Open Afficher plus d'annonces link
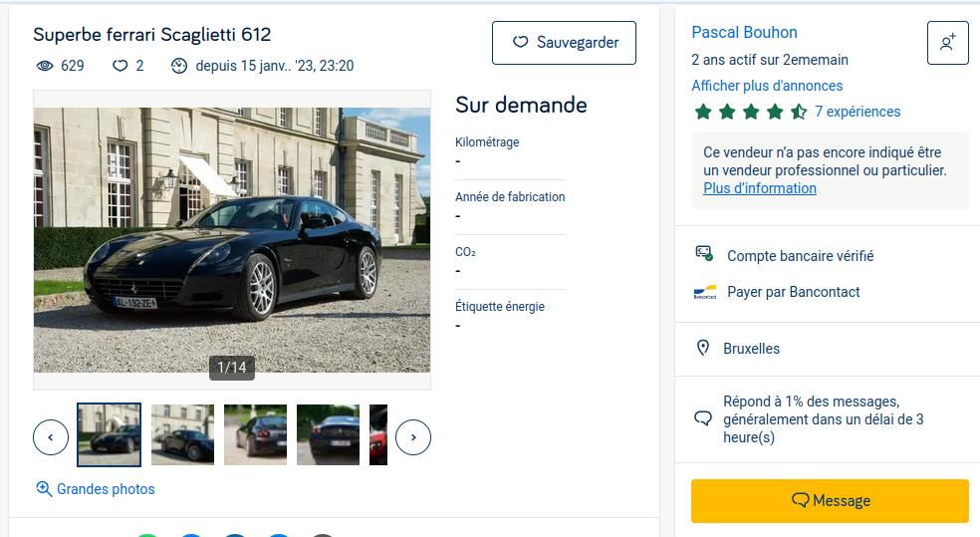Viewport: 980px width, 537px height. coord(767,86)
